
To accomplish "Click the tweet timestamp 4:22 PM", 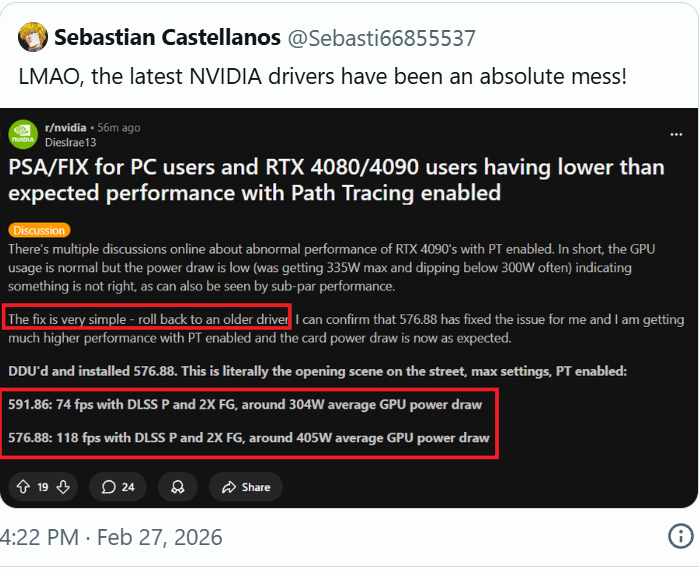I will click(38, 537).
